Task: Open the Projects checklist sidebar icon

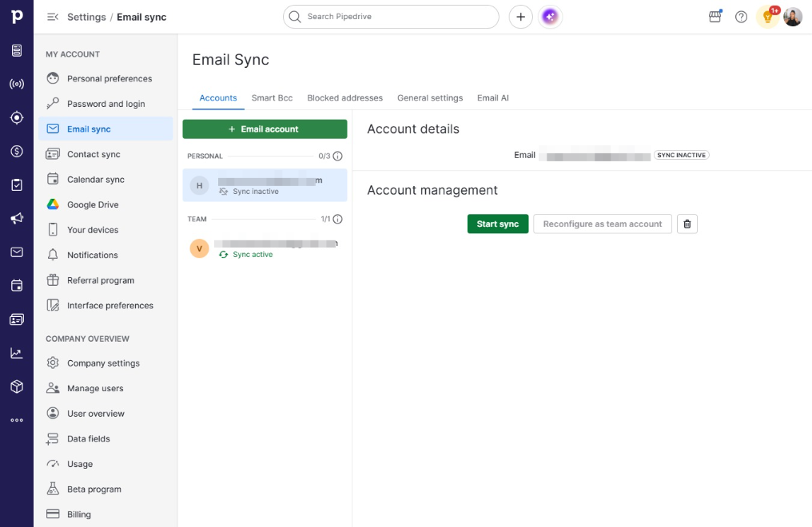Action: pyautogui.click(x=17, y=184)
